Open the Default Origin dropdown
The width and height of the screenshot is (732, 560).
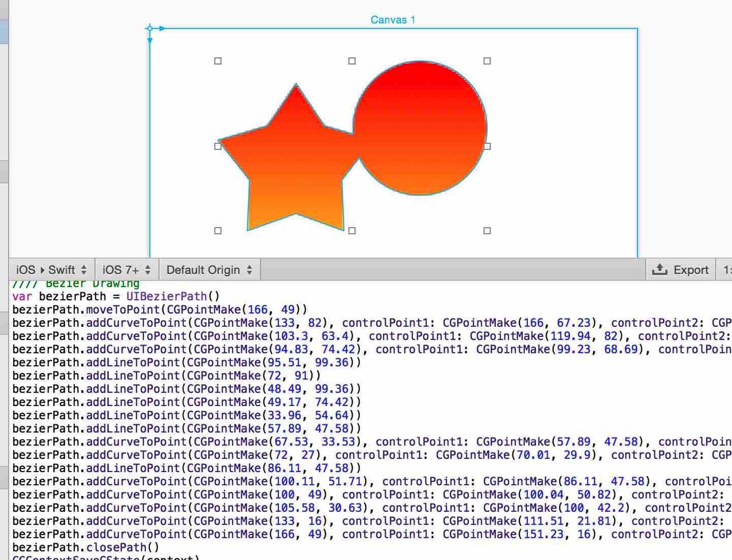coord(210,270)
